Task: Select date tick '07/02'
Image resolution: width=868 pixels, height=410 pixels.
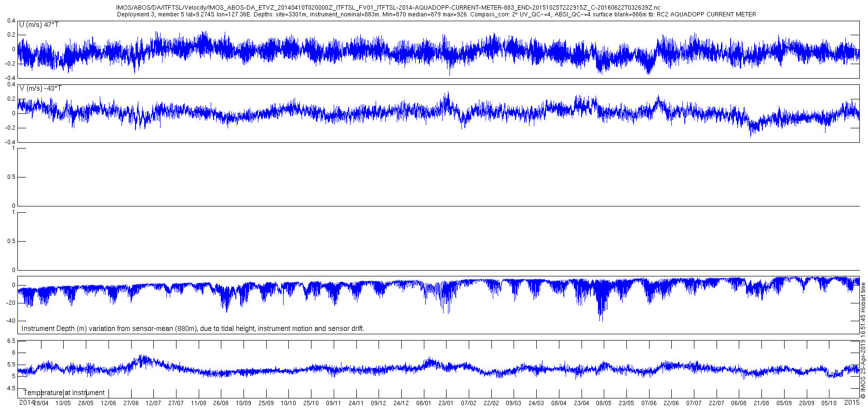Action: 469,403
